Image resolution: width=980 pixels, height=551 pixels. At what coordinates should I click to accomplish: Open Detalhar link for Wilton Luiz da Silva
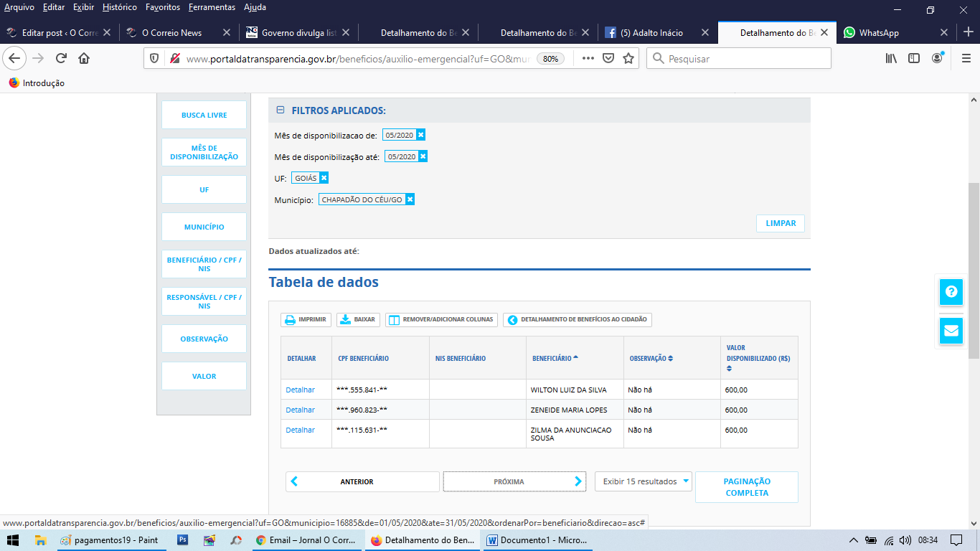coord(300,390)
